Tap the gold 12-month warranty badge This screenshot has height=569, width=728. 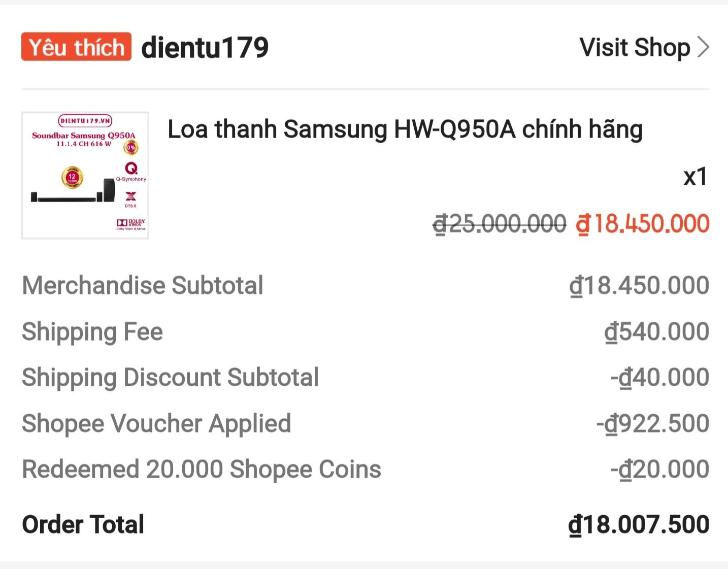point(72,178)
